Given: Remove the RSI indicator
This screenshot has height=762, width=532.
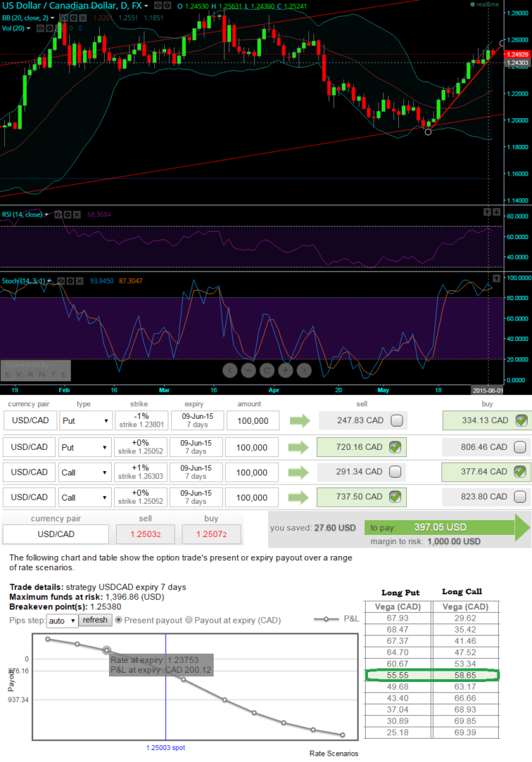Looking at the screenshot, I should (77, 214).
